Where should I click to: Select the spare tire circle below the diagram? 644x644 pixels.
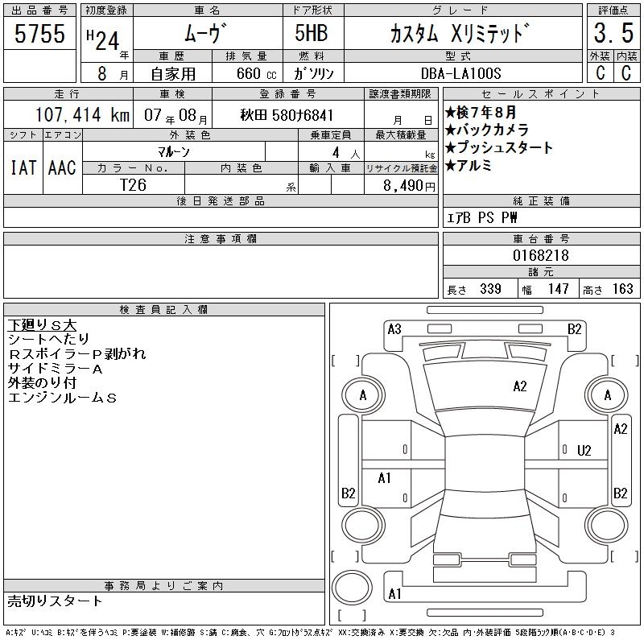coord(352,588)
